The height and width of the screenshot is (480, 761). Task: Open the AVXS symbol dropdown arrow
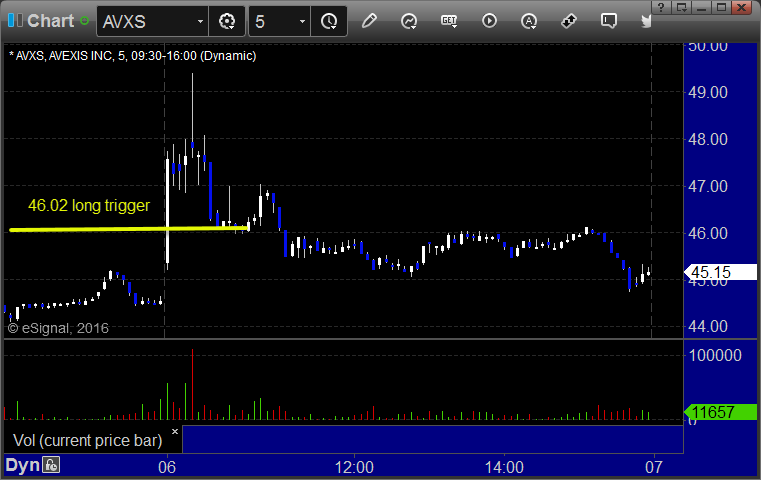point(200,21)
